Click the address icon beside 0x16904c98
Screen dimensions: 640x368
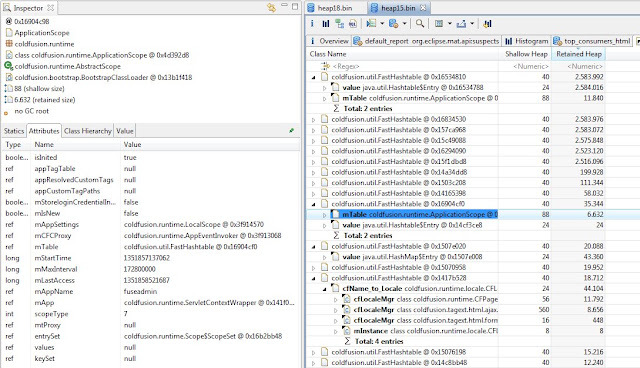tap(9, 21)
